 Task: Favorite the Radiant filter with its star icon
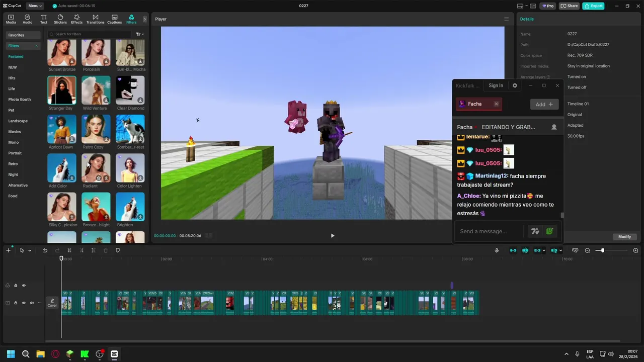coord(99,178)
